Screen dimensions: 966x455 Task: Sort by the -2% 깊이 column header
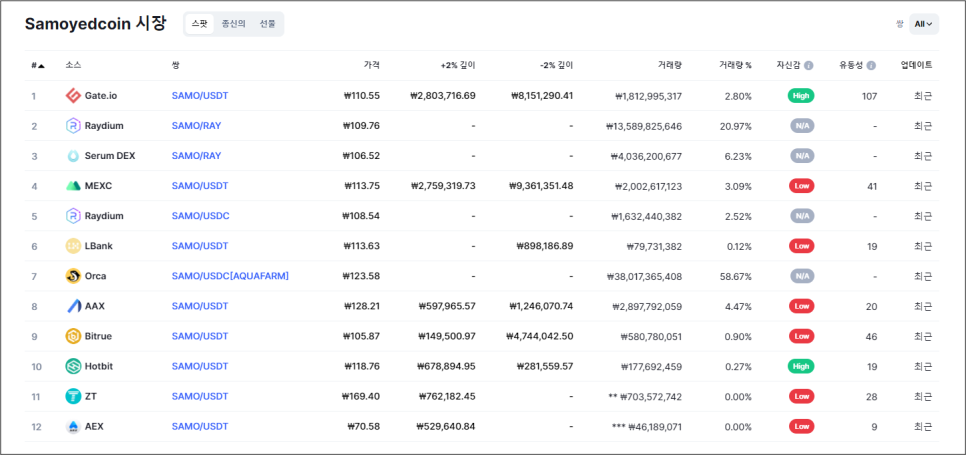pyautogui.click(x=556, y=65)
